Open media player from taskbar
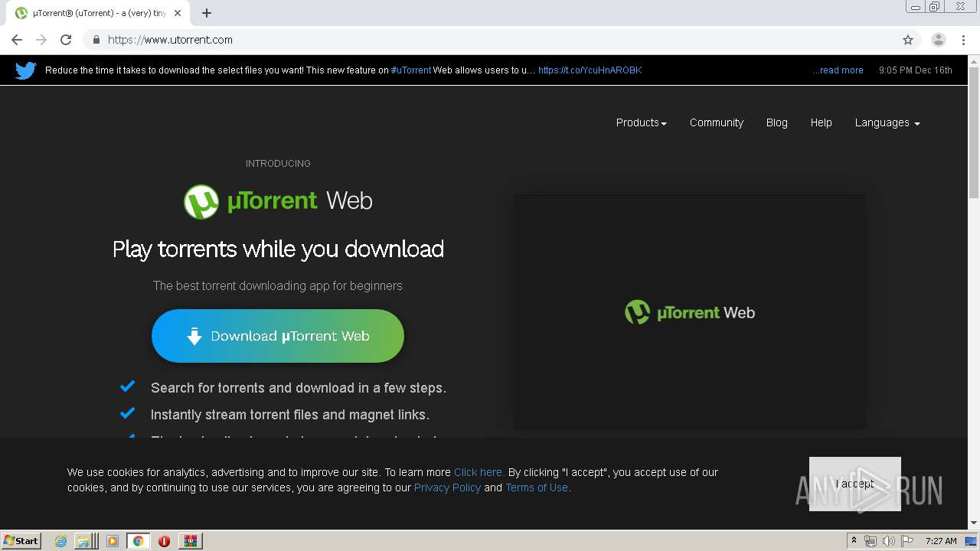 pos(113,541)
